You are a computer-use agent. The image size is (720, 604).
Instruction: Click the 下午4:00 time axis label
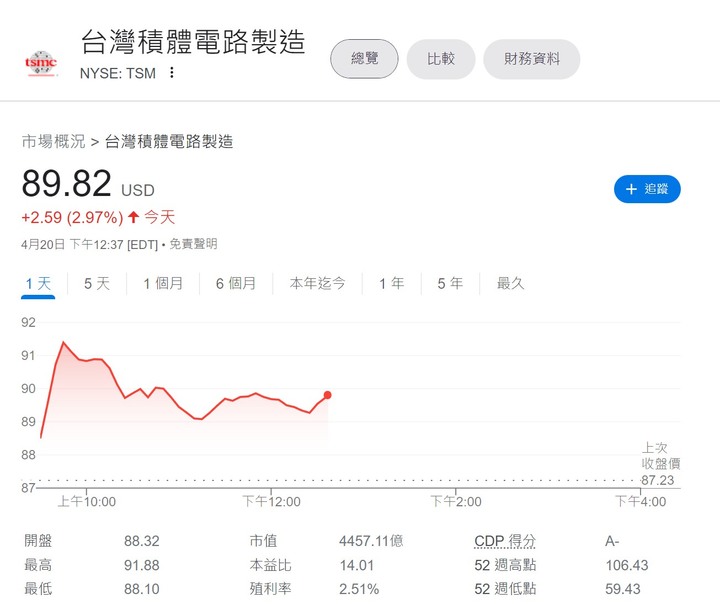point(641,502)
